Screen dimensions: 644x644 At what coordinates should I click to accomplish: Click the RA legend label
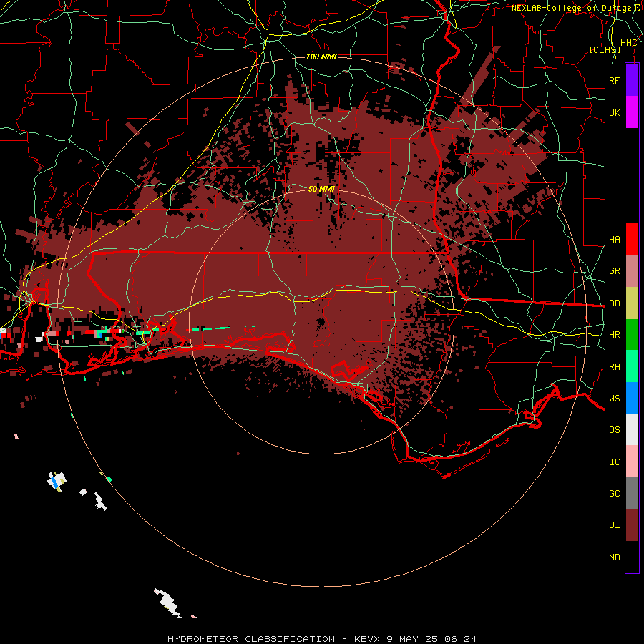pos(614,367)
